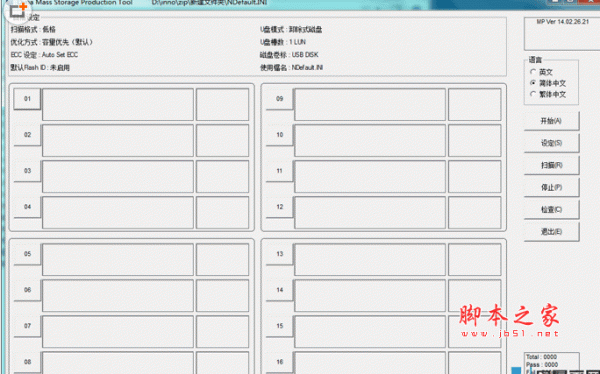Click the small status box on slot 12's row

click(x=474, y=212)
